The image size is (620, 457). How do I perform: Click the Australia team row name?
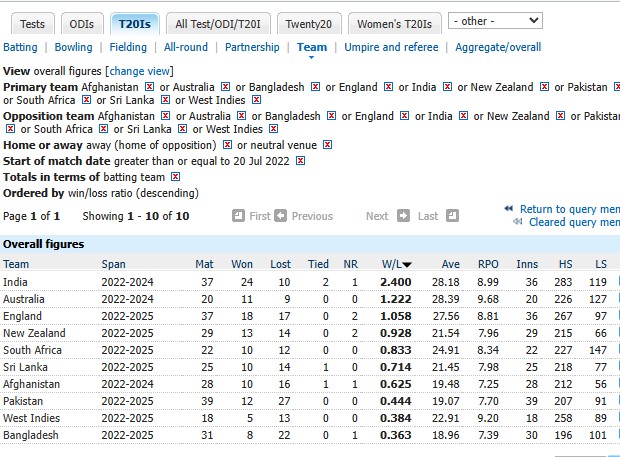click(x=24, y=299)
